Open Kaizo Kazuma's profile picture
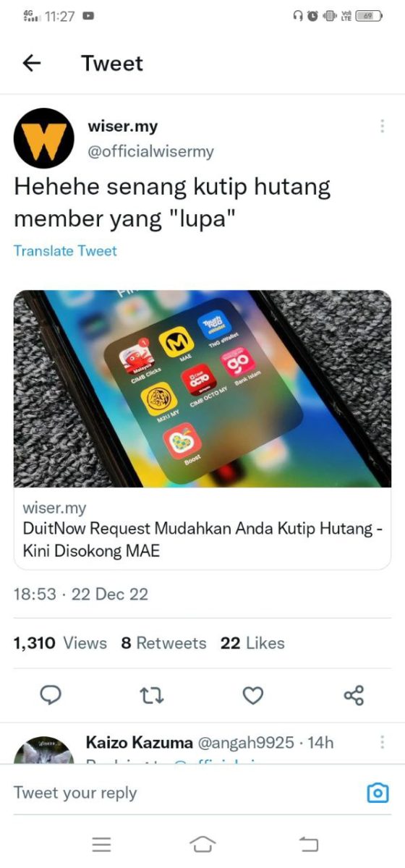Screen dimensions: 405x868 tap(44, 750)
